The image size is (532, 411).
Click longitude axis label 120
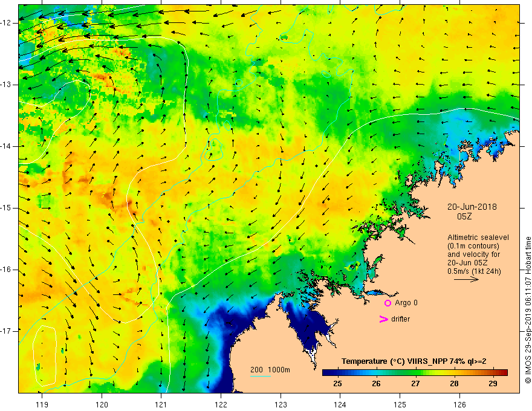102,404
